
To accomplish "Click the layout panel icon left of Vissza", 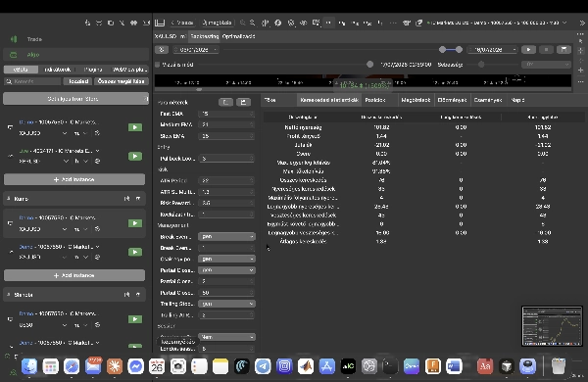I will coord(160,23).
